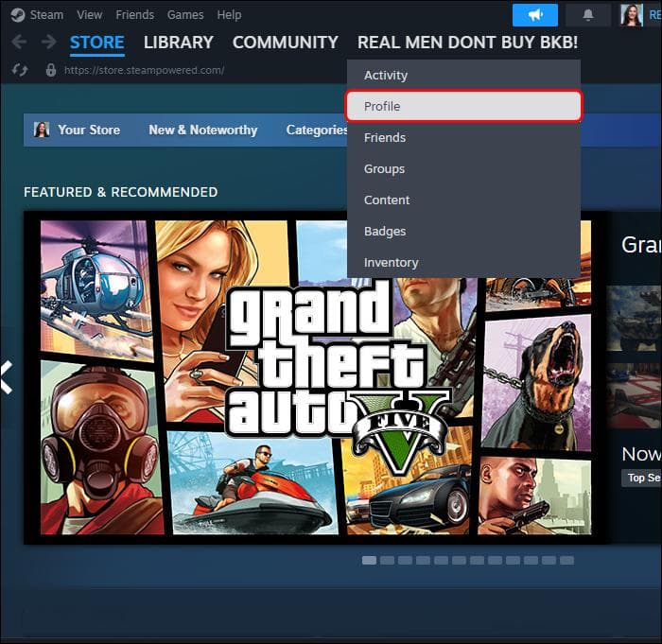This screenshot has height=644, width=662.
Task: Click the second screenshot thumbnail below the tank image
Action: 635,395
